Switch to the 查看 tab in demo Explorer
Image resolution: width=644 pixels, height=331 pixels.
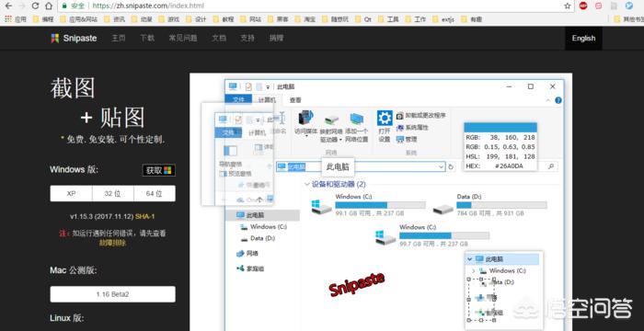295,100
